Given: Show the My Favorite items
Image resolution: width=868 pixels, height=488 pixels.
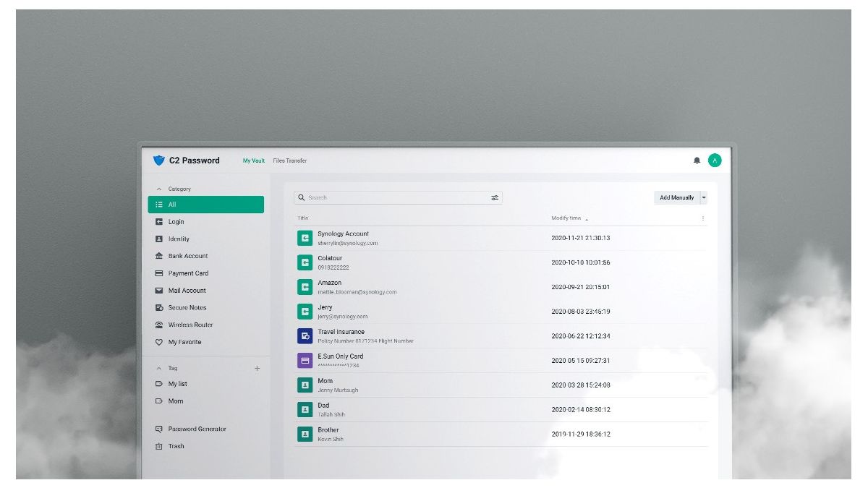Looking at the screenshot, I should click(184, 342).
